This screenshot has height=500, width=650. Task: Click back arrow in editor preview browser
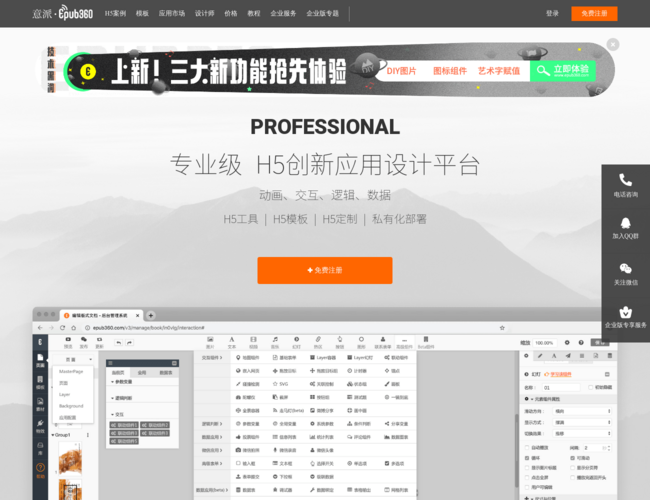pos(40,328)
